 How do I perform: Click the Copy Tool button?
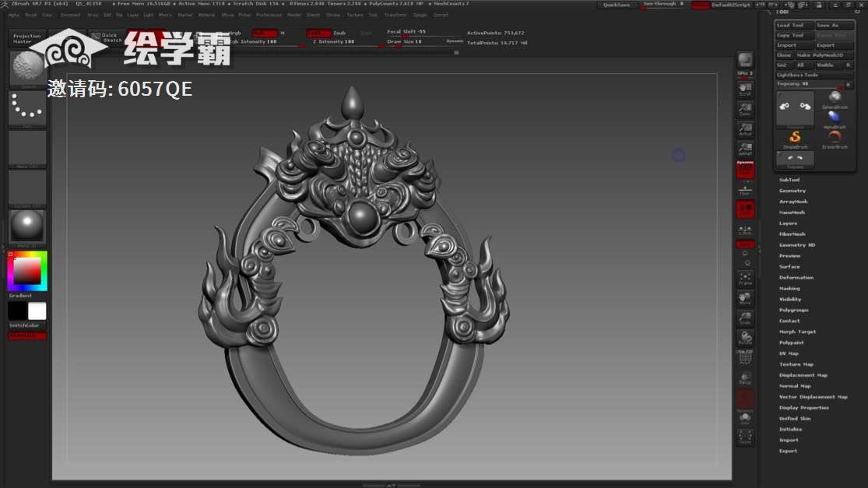click(794, 35)
